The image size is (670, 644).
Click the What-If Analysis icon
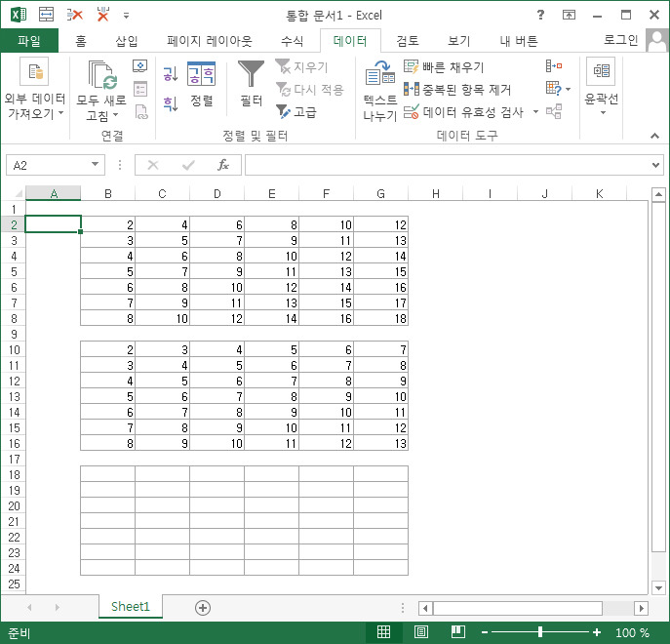[x=554, y=89]
